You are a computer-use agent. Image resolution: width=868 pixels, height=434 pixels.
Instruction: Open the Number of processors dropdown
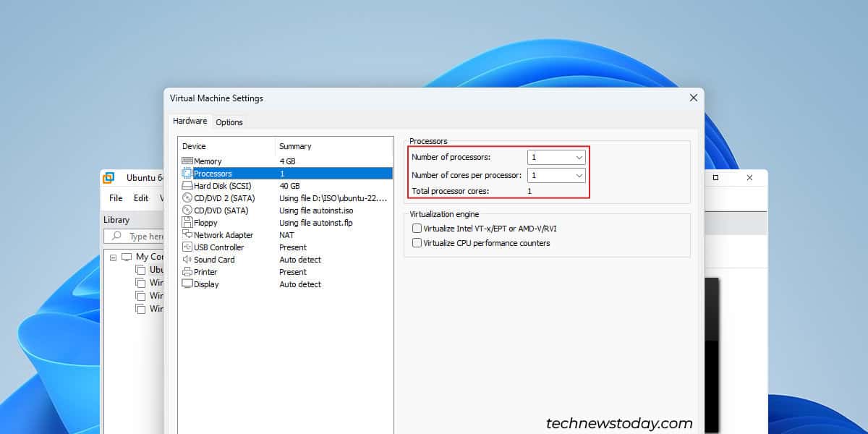tap(556, 157)
